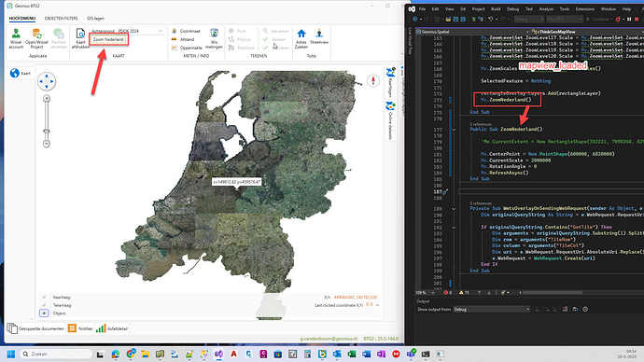
Task: Click the map compass north icon
Action: [x=373, y=81]
